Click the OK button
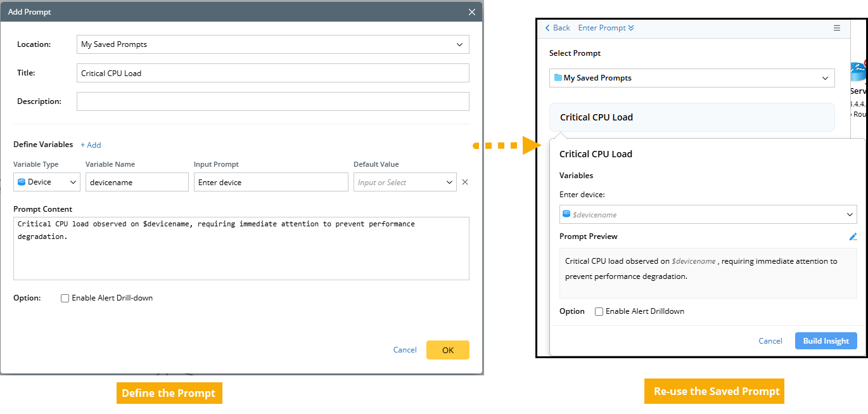868x414 pixels. point(447,350)
